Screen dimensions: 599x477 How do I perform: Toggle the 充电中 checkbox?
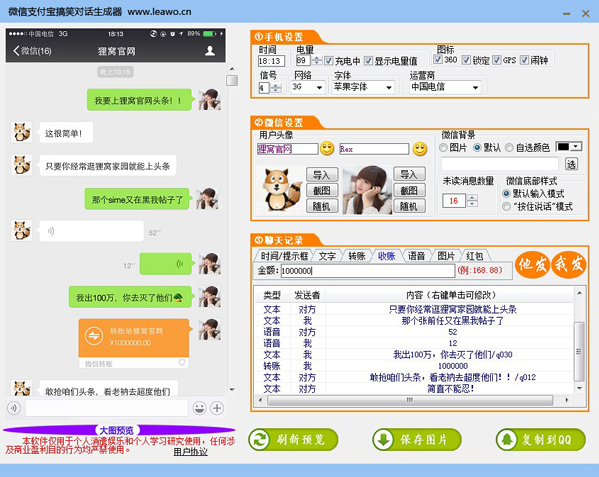click(329, 61)
